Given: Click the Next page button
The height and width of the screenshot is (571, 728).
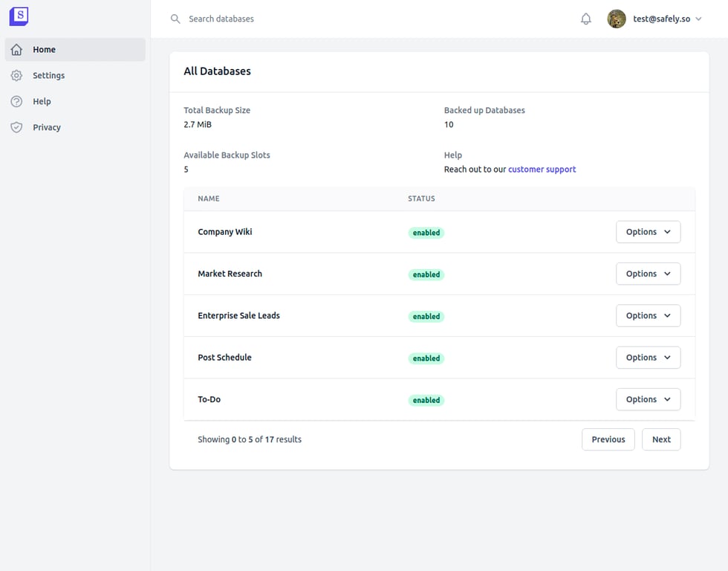Looking at the screenshot, I should click(661, 439).
